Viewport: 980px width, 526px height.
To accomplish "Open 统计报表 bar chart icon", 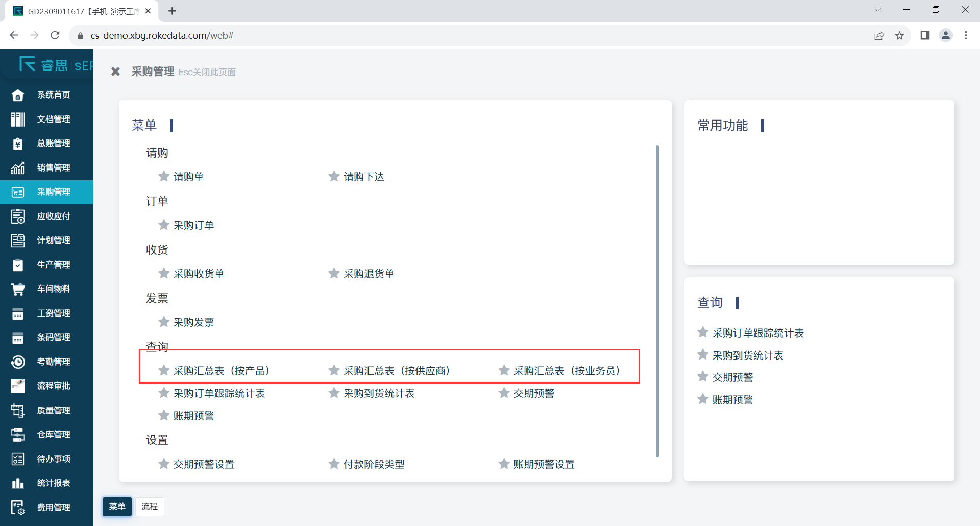I will (x=18, y=483).
